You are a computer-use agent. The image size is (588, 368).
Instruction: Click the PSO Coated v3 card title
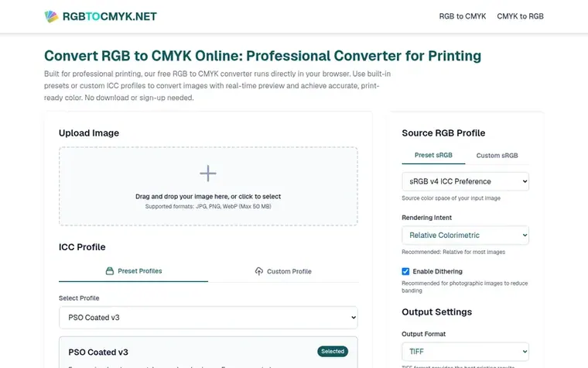tap(98, 352)
